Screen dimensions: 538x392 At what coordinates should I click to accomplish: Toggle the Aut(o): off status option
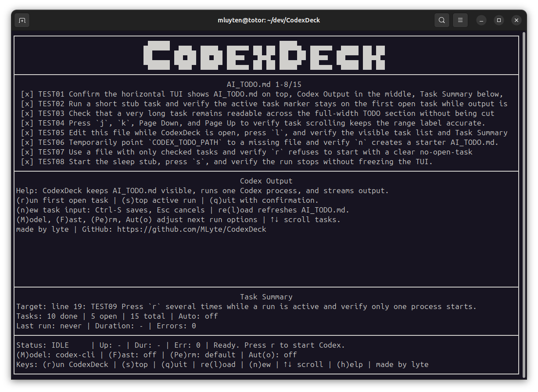[x=273, y=355]
